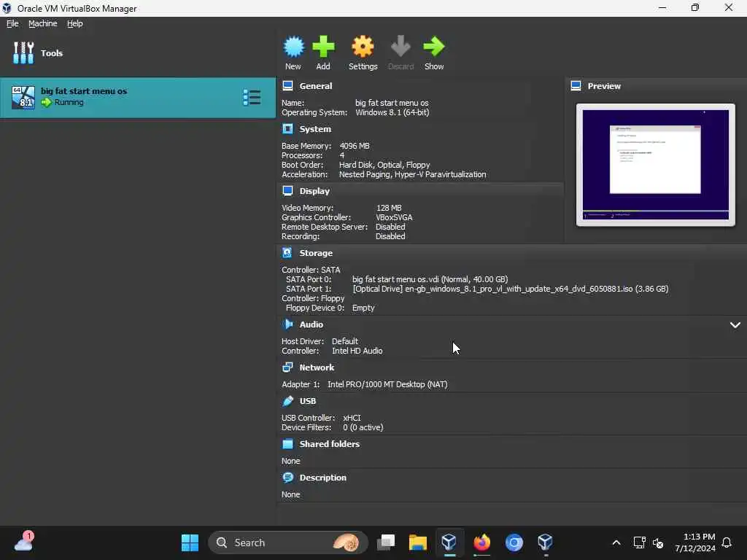Viewport: 747px width, 560px height.
Task: Open the Settings gear icon
Action: tap(363, 47)
